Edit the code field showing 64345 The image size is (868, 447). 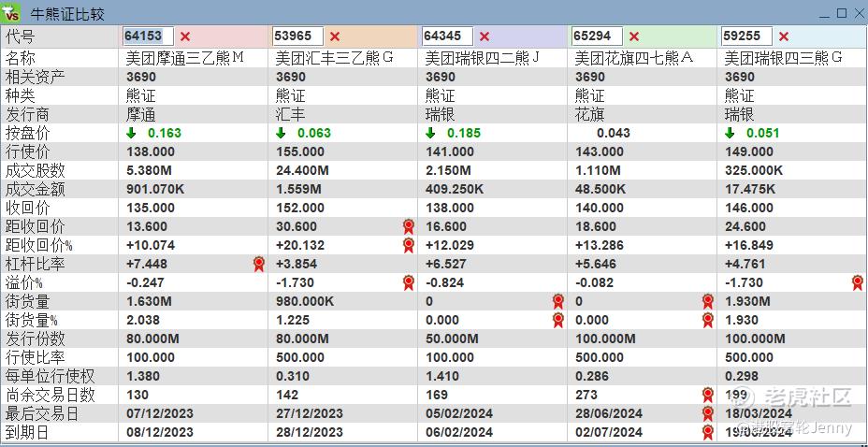[x=447, y=36]
